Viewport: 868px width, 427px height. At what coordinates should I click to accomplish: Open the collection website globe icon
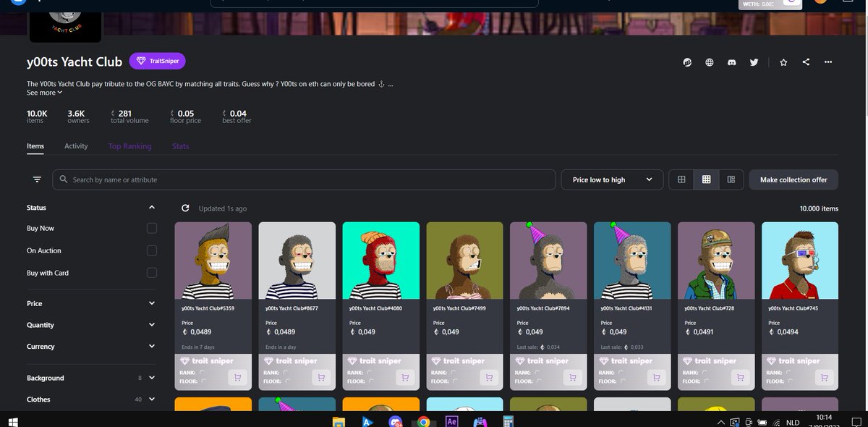click(710, 62)
